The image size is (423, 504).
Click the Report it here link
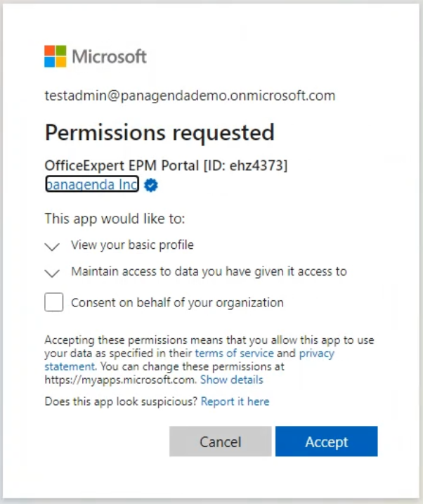[235, 401]
